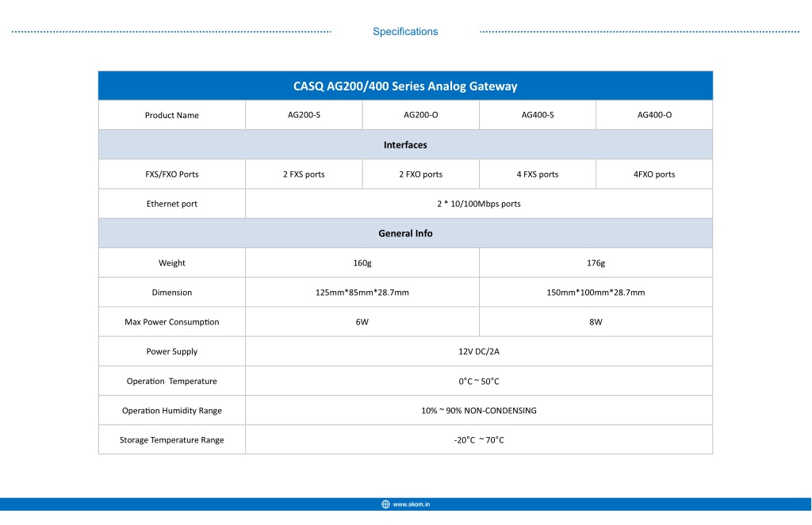The width and height of the screenshot is (812, 525).
Task: Click the AG400-O column header
Action: coord(654,115)
